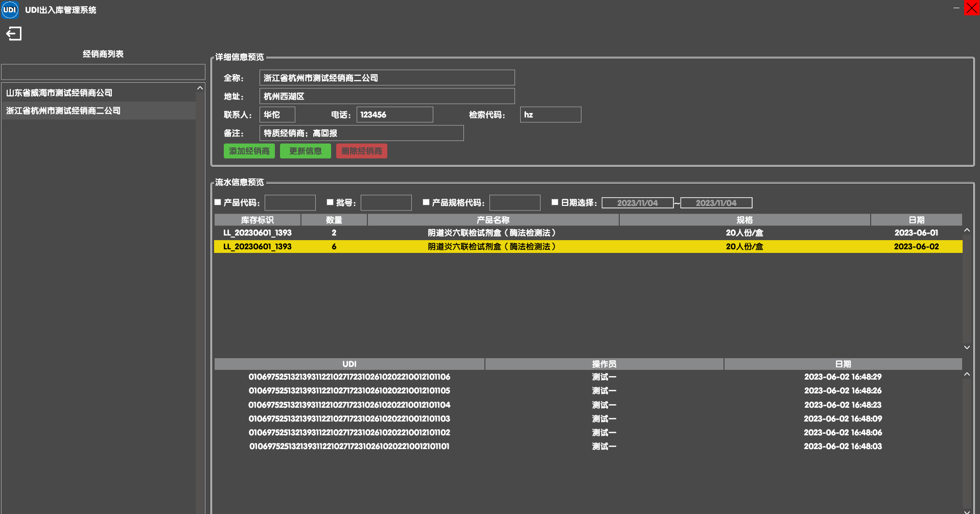This screenshot has width=980, height=514.
Task: Toggle the 日期选择 checkbox
Action: point(555,202)
